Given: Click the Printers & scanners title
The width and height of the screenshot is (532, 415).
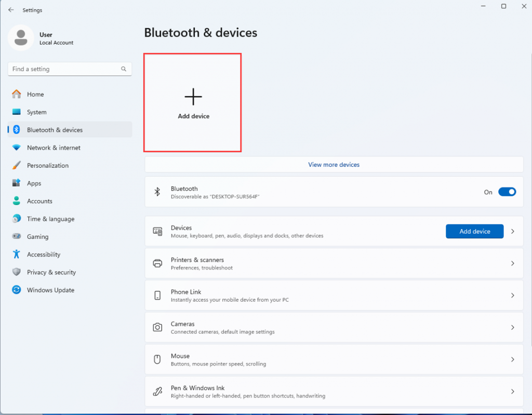Looking at the screenshot, I should [197, 260].
